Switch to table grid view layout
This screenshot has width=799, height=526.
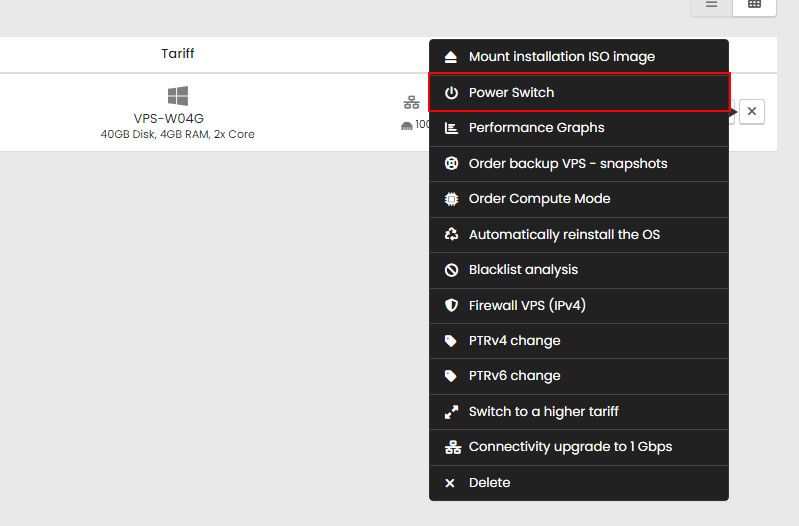tap(754, 6)
